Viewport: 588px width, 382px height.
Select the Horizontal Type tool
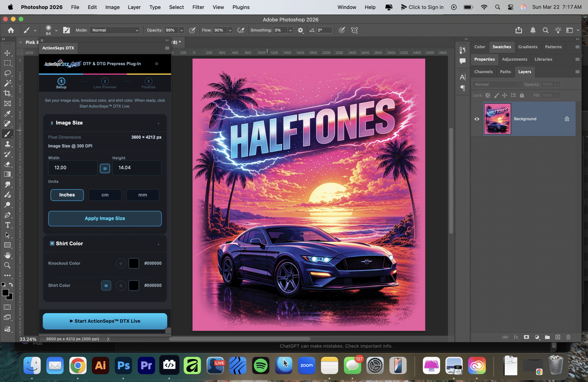point(7,225)
